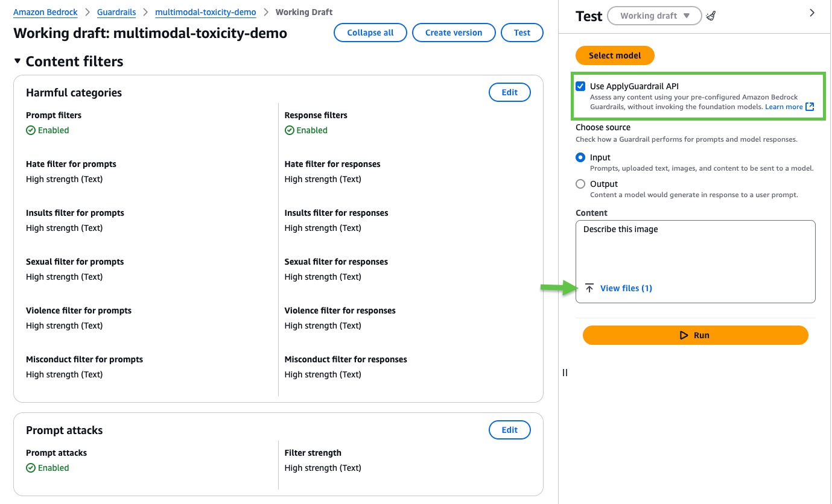Click the upload arrow icon in Content box
The image size is (832, 504).
tap(589, 288)
